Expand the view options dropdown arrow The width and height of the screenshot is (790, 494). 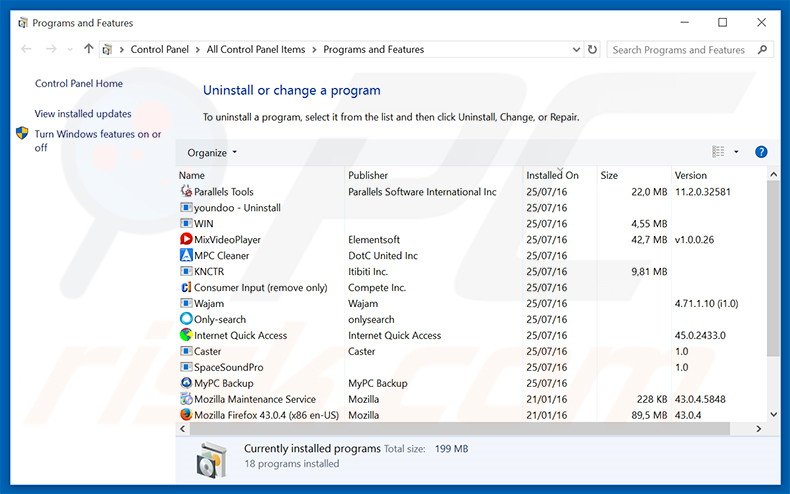736,152
